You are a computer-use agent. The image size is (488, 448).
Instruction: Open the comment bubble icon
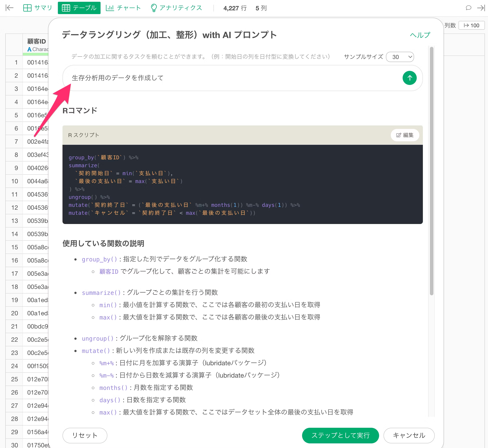(468, 8)
